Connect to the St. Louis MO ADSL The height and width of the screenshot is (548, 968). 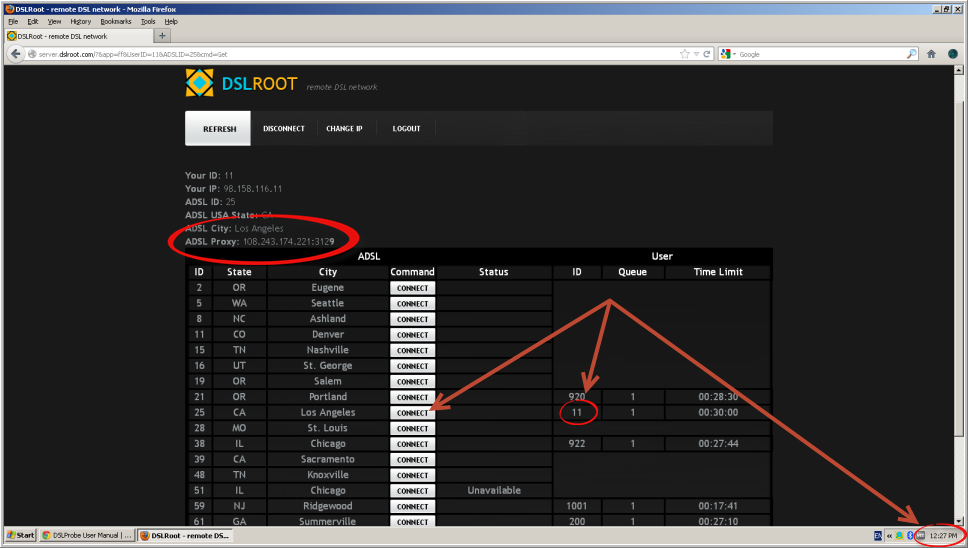(412, 428)
